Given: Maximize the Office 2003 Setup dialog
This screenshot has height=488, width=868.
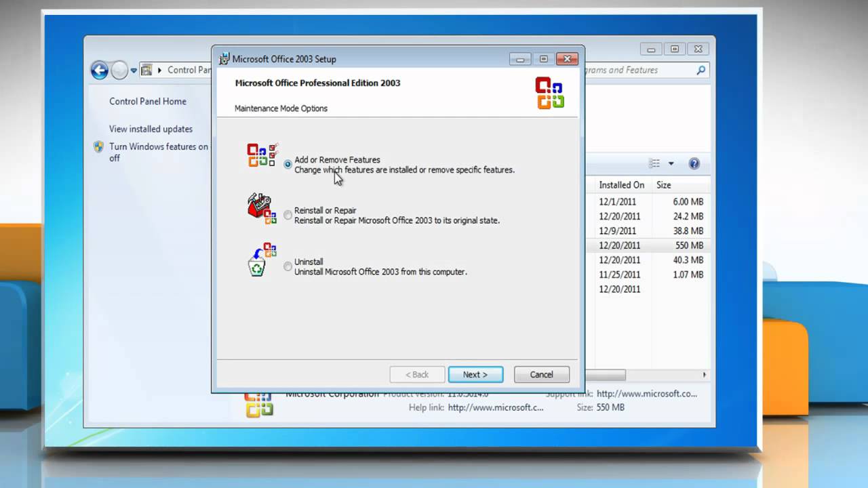Looking at the screenshot, I should [x=543, y=59].
